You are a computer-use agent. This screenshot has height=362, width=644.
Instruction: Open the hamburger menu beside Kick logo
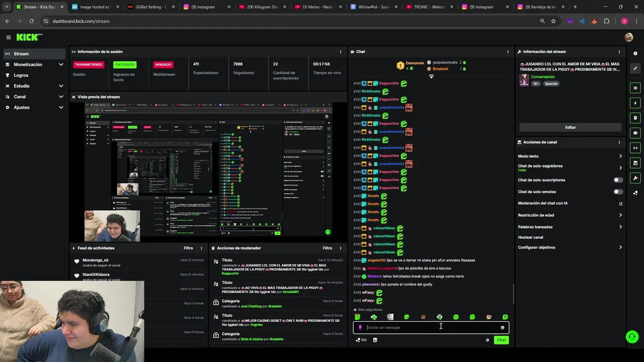(8, 37)
